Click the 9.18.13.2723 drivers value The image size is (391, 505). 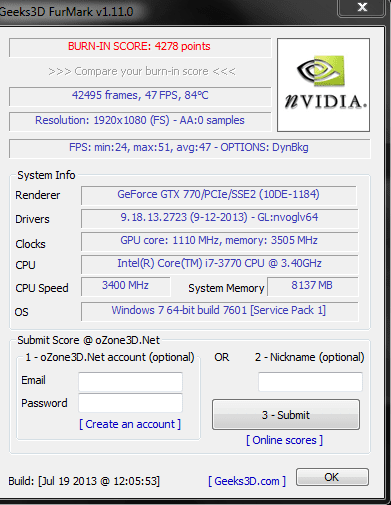coord(219,218)
